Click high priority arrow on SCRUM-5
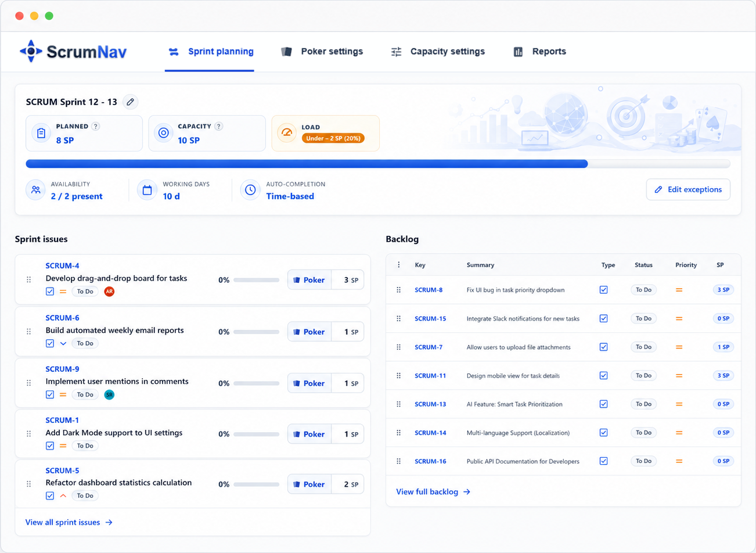 click(63, 496)
